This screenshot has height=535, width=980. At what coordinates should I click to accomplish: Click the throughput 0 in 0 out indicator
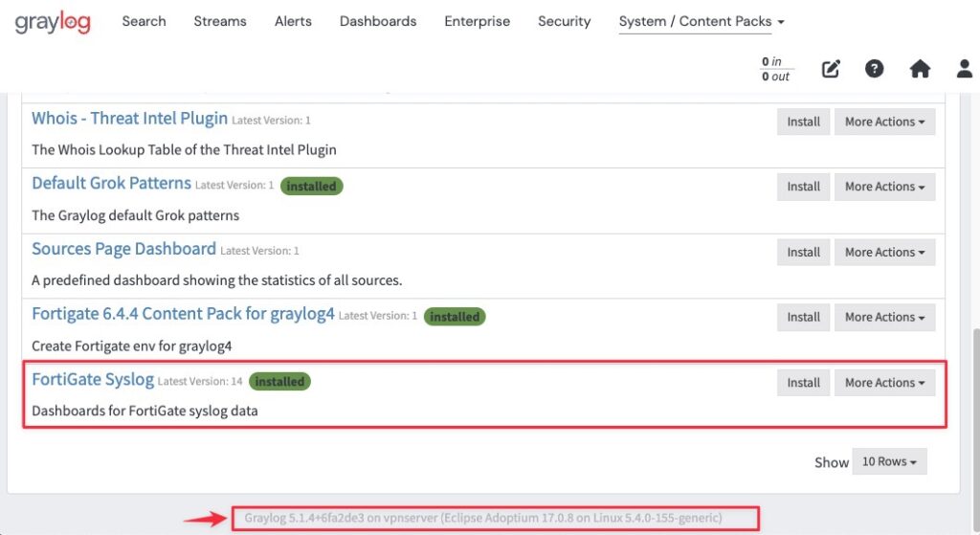[x=775, y=69]
